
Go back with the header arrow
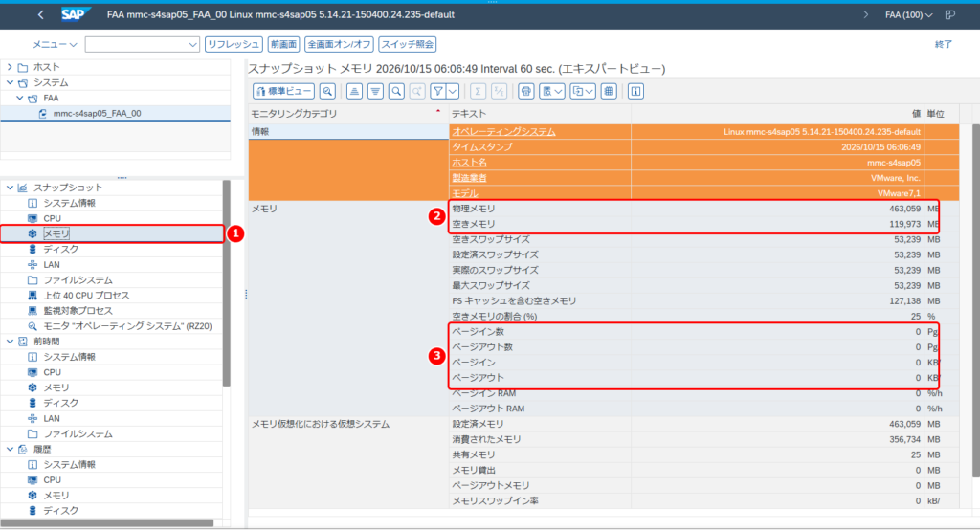coord(40,14)
